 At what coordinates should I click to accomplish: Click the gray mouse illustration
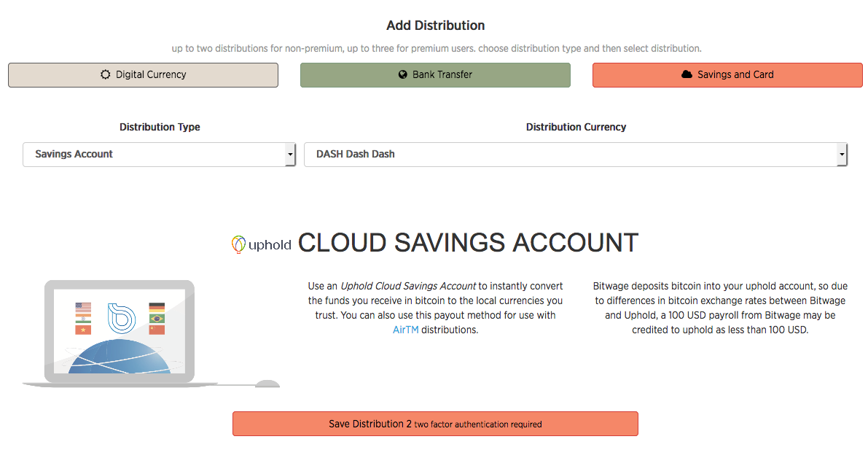pyautogui.click(x=266, y=384)
